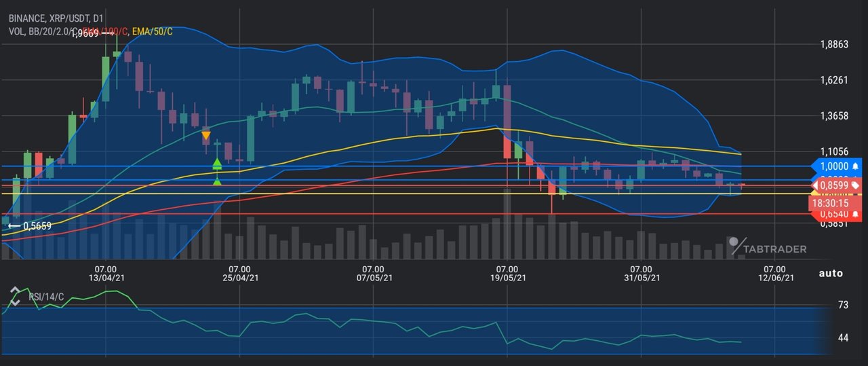Viewport: 868px width, 366px height.
Task: Select the orange down-triangle sell marker
Action: coord(205,136)
